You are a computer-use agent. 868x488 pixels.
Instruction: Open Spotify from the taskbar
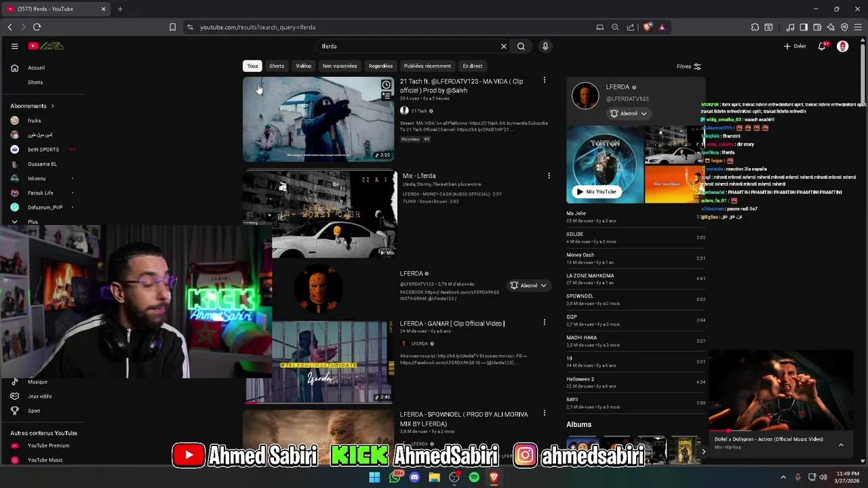[x=474, y=477]
